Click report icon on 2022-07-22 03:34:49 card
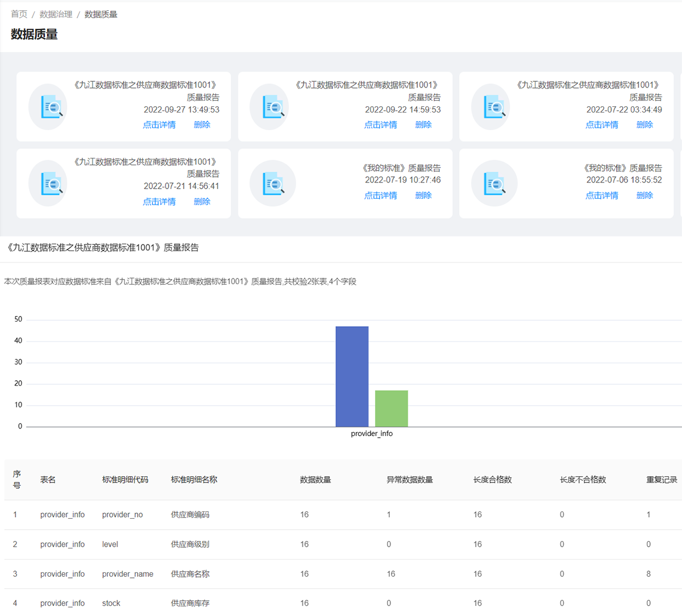The width and height of the screenshot is (682, 616). tap(490, 107)
